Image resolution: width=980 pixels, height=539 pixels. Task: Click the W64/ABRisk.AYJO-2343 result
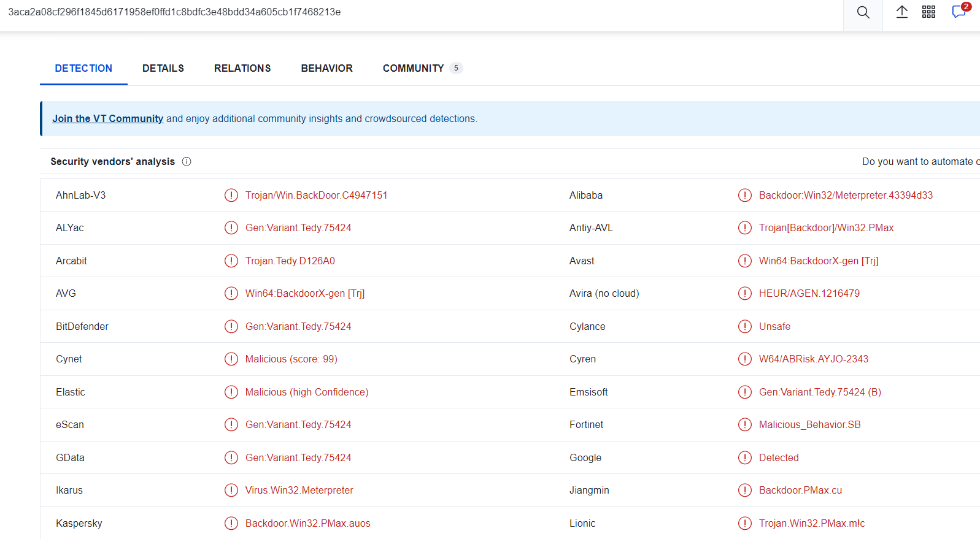tap(814, 359)
